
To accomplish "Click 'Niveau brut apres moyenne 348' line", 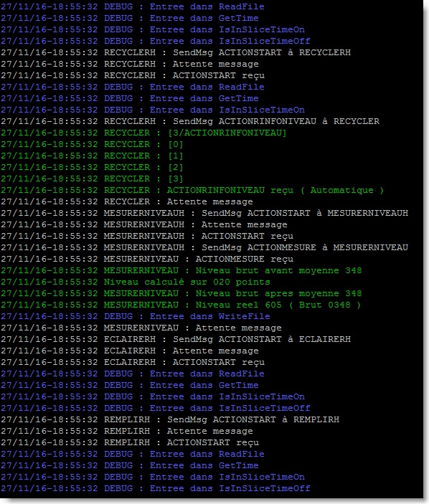I will (x=181, y=294).
